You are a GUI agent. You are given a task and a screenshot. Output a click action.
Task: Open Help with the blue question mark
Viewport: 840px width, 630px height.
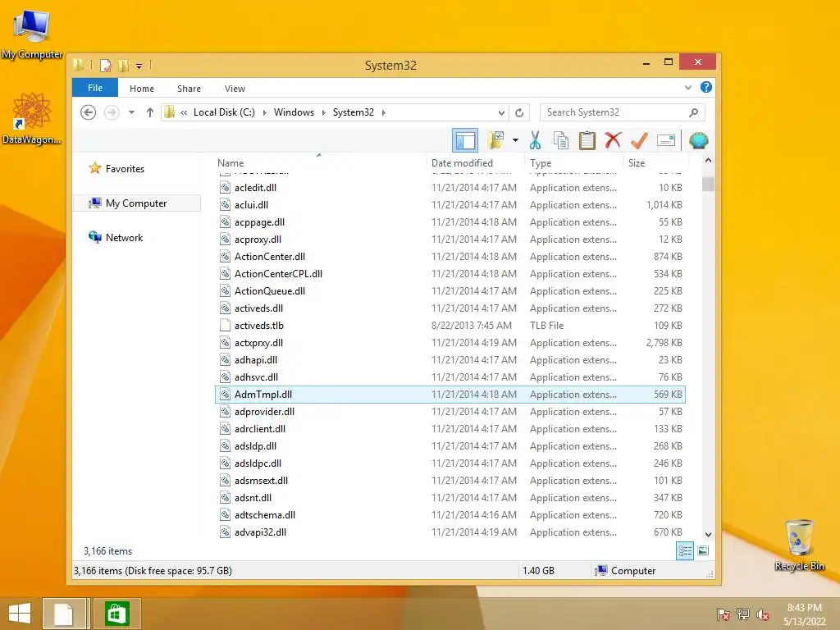click(x=706, y=87)
